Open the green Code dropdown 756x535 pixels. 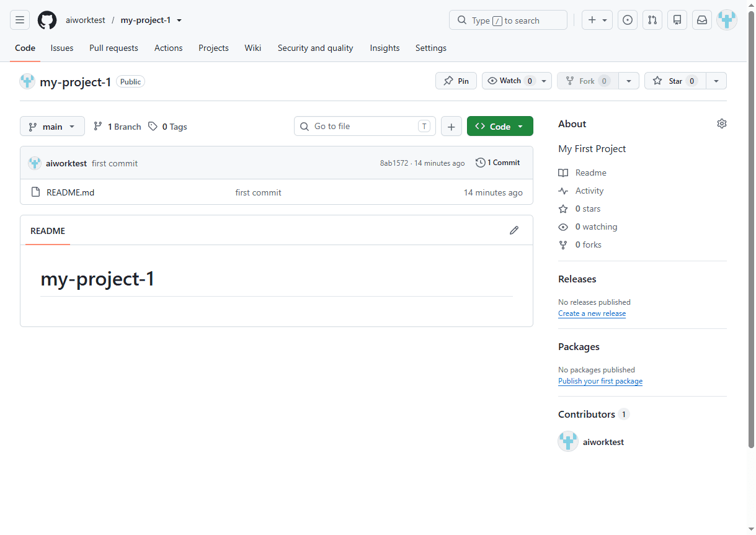[x=500, y=127]
